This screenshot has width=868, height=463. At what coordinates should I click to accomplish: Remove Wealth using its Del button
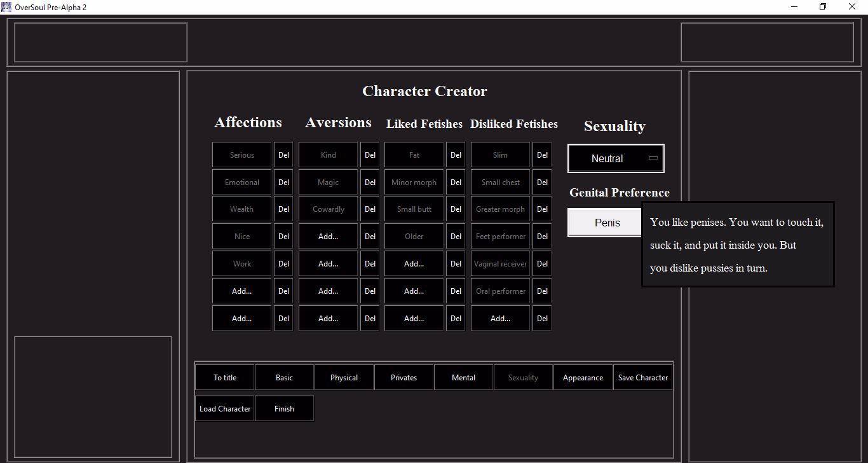tap(284, 209)
